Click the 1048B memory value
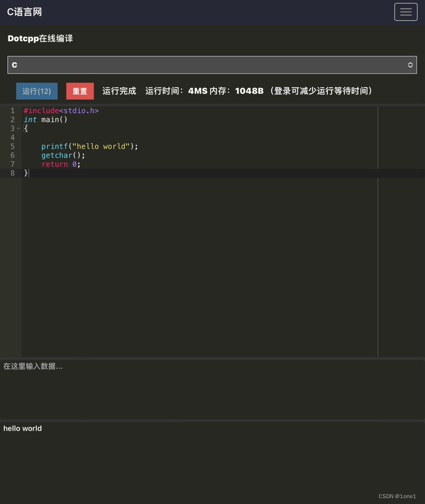 250,91
